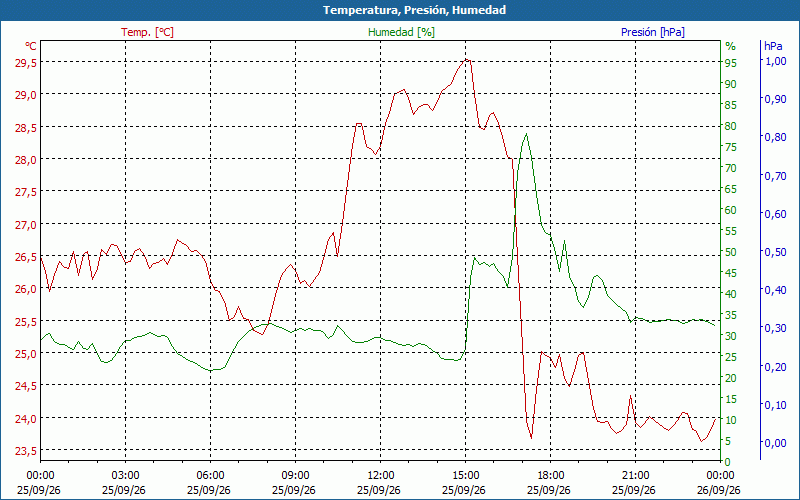Click temperature axis value '29,0'
The width and height of the screenshot is (800, 500).
tap(26, 95)
